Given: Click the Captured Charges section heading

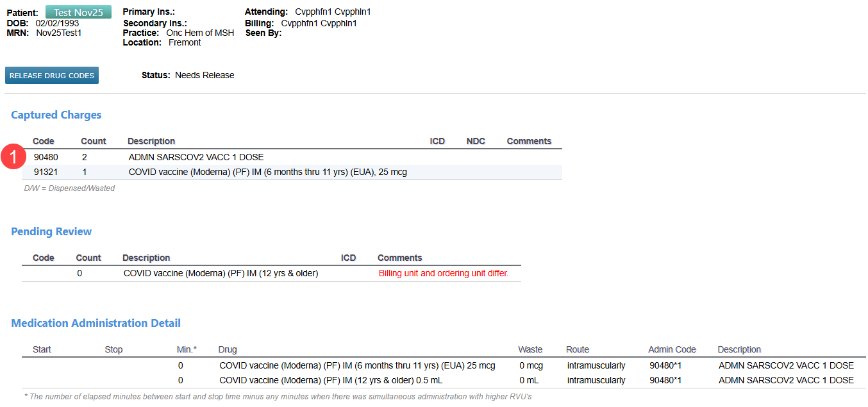Looking at the screenshot, I should [x=56, y=115].
